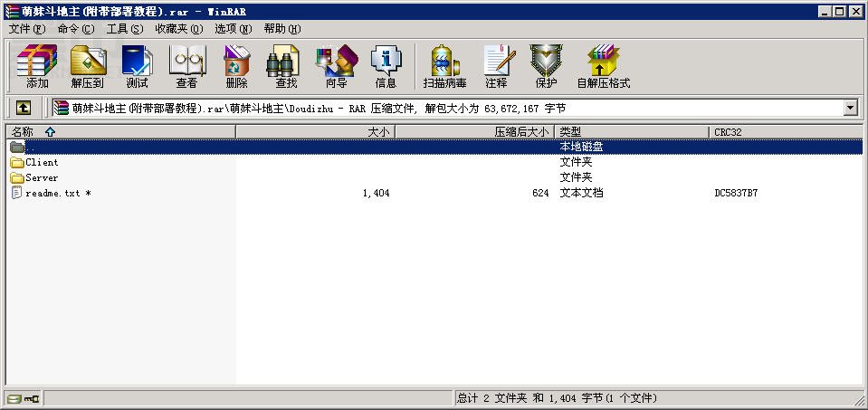Sort by the 名称 column header

tap(120, 131)
